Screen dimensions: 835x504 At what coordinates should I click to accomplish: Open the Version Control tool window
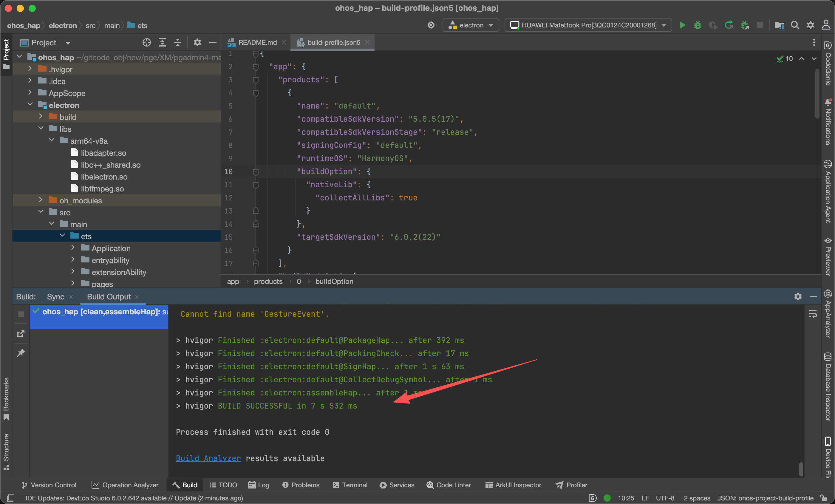click(49, 485)
